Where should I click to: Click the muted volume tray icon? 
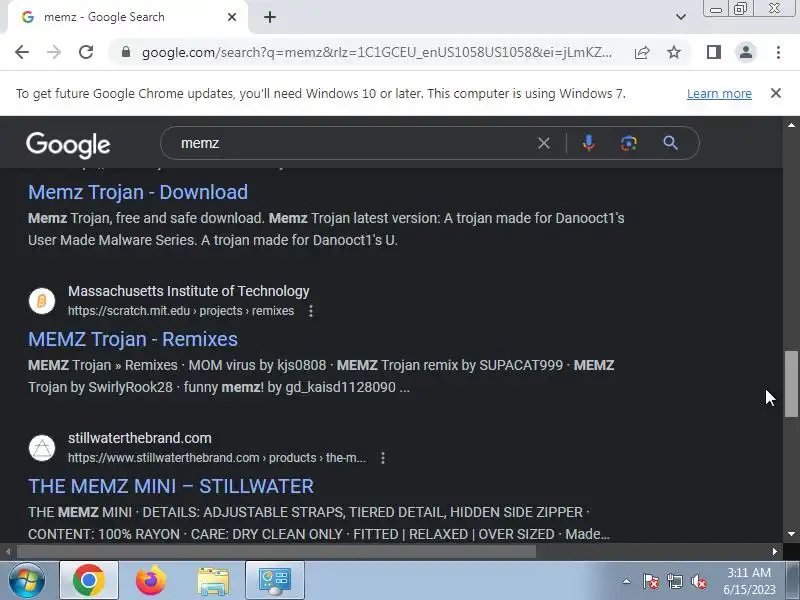click(698, 581)
